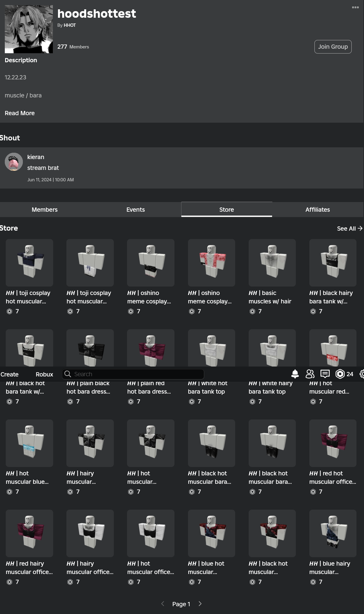Click the group avatar image
The width and height of the screenshot is (364, 614).
click(x=29, y=29)
